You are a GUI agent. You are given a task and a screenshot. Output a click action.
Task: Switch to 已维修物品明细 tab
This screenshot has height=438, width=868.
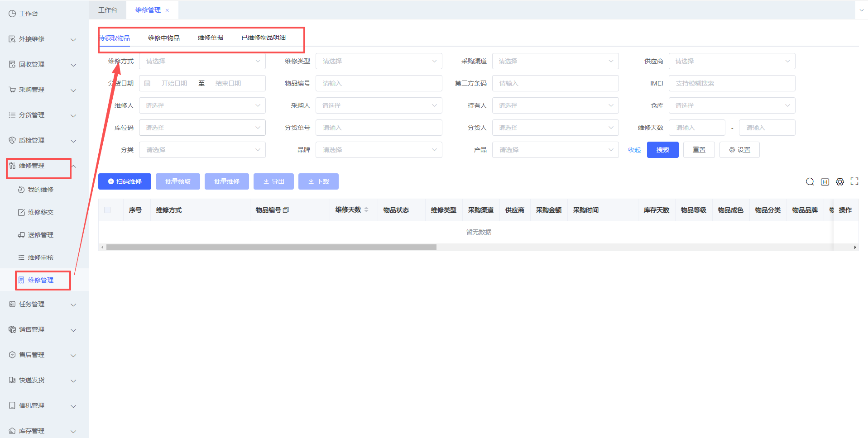point(263,38)
